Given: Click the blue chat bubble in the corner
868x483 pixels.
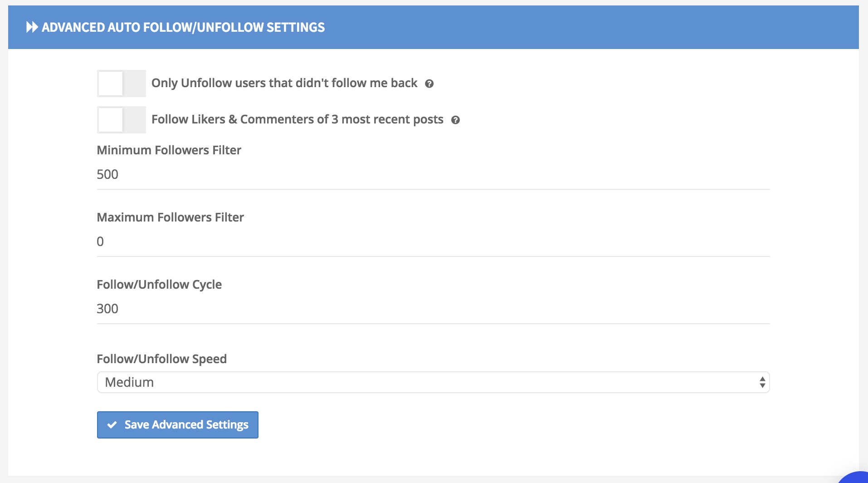Looking at the screenshot, I should (853, 477).
